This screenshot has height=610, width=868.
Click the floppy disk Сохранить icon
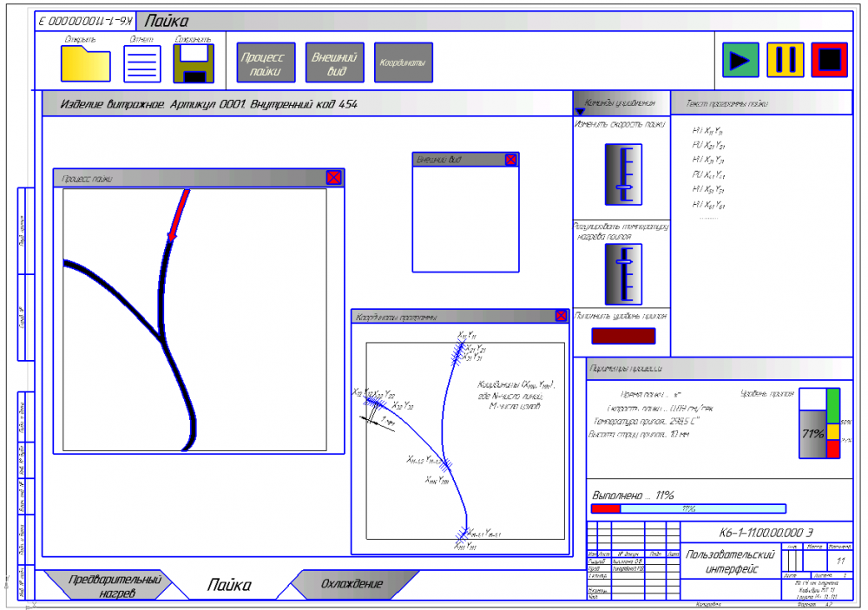[x=194, y=63]
